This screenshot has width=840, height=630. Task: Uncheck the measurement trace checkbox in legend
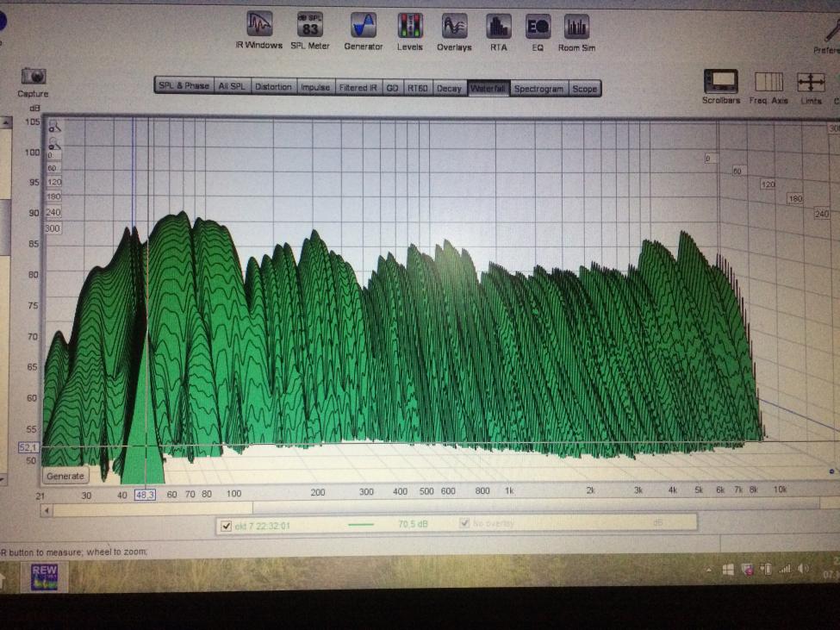(226, 526)
